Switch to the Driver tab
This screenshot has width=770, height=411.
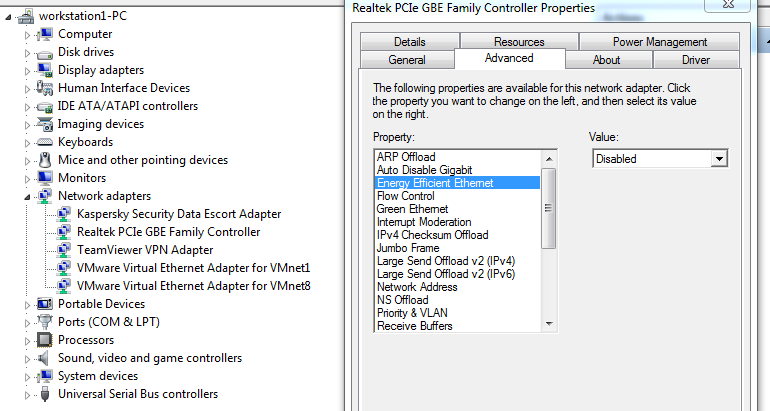click(696, 60)
